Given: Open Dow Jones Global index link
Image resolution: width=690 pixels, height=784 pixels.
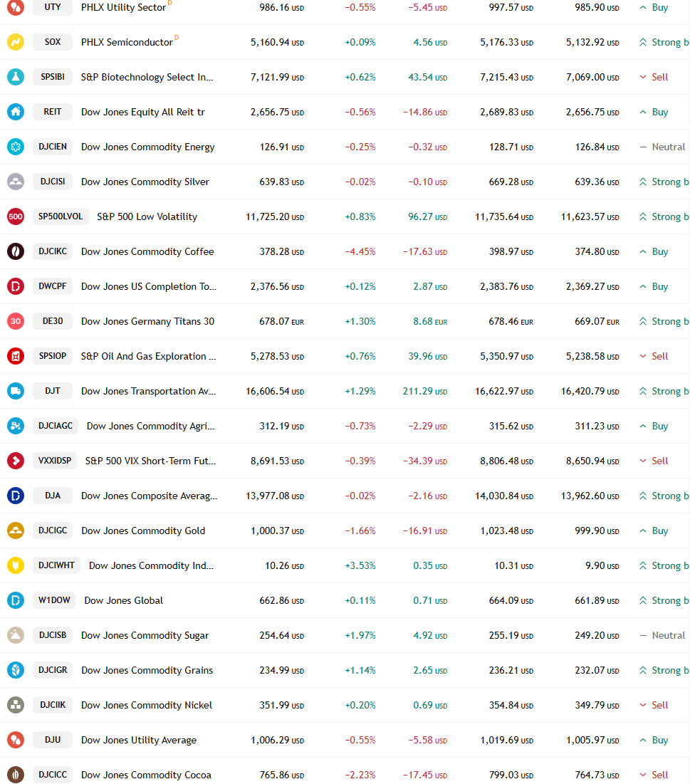Looking at the screenshot, I should (123, 600).
